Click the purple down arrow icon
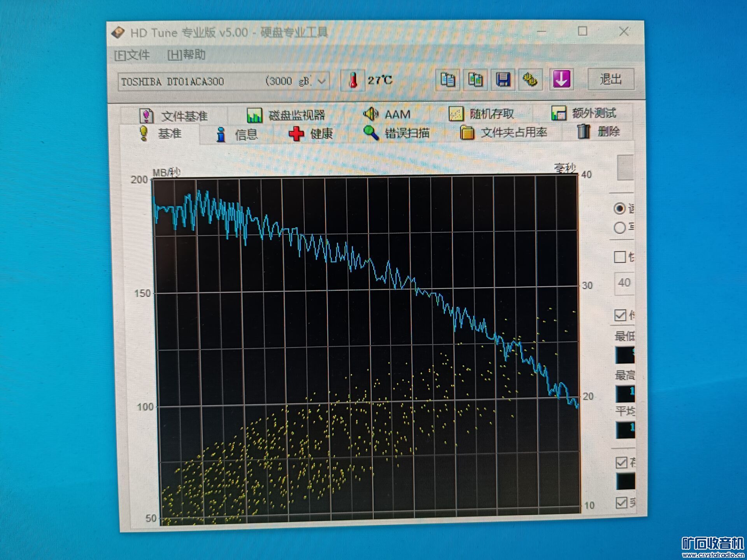This screenshot has width=747, height=560. (561, 79)
